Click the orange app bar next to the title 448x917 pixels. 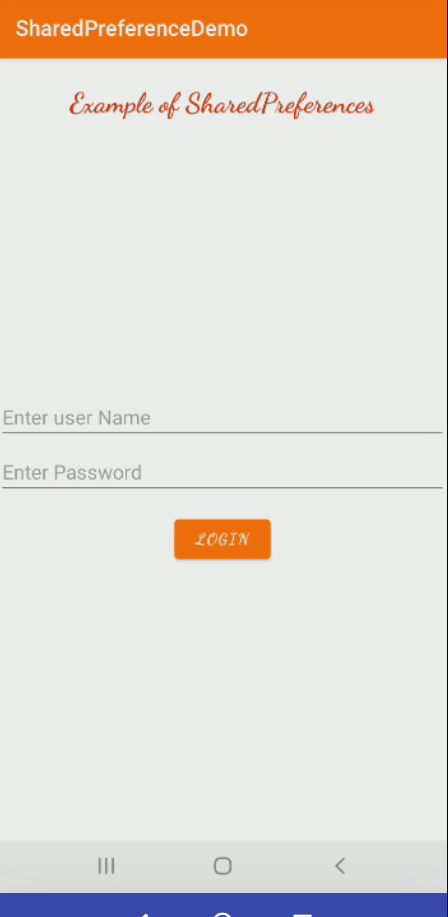point(348,29)
